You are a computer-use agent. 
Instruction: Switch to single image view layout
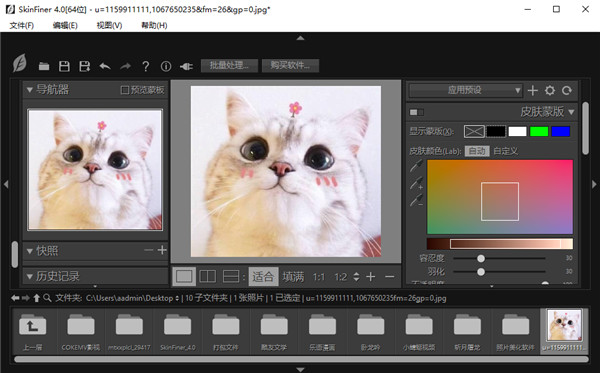tap(184, 276)
